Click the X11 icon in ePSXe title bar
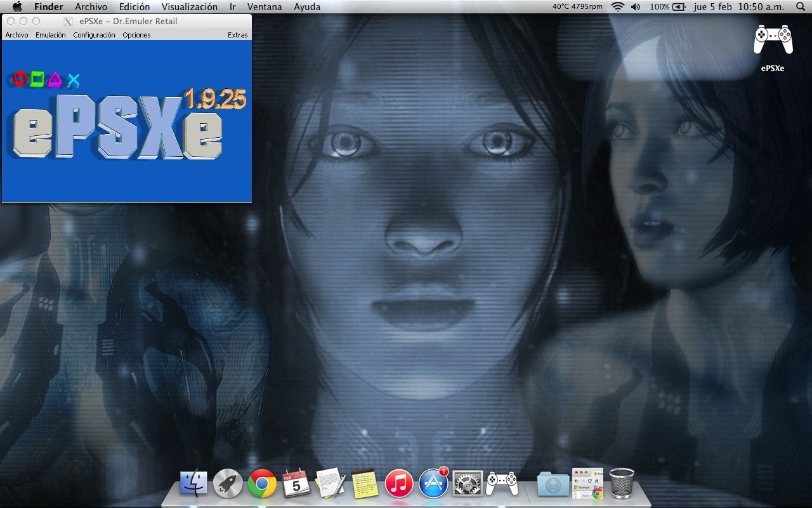The height and width of the screenshot is (508, 812). [69, 21]
